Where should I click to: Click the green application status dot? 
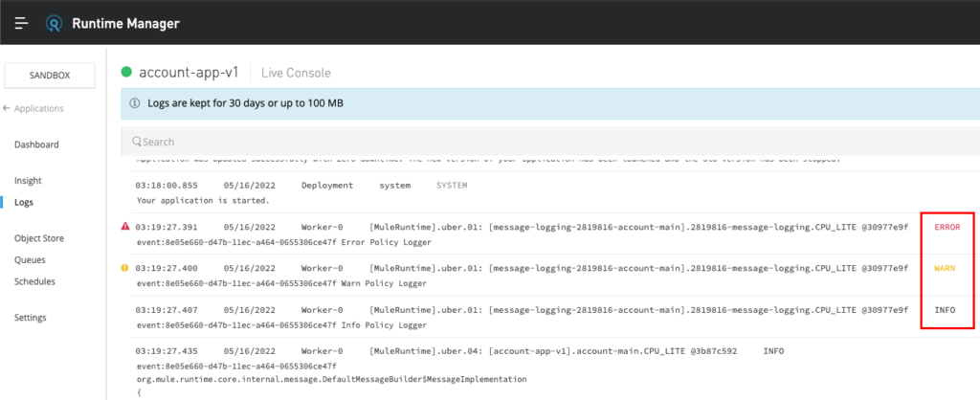(x=126, y=73)
